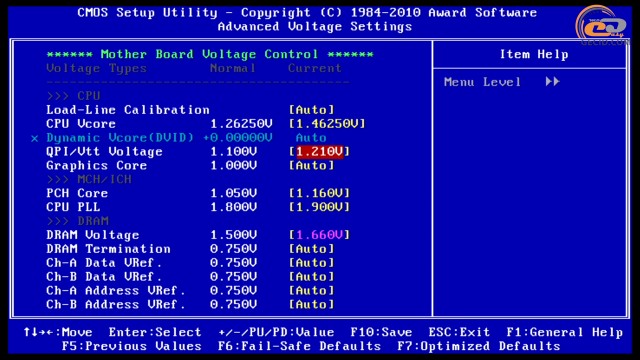This screenshot has height=360, width=640.
Task: Select DRAM Termination [Auto] value
Action: tap(312, 249)
